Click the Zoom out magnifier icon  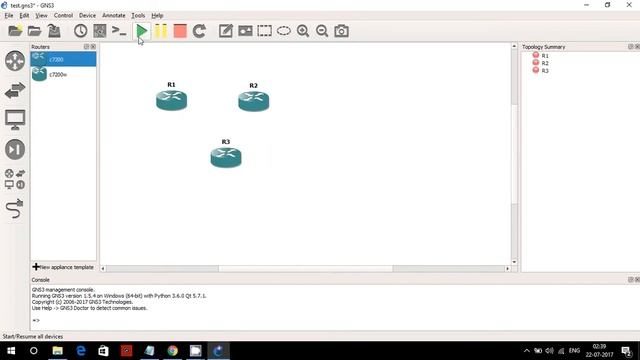point(322,31)
